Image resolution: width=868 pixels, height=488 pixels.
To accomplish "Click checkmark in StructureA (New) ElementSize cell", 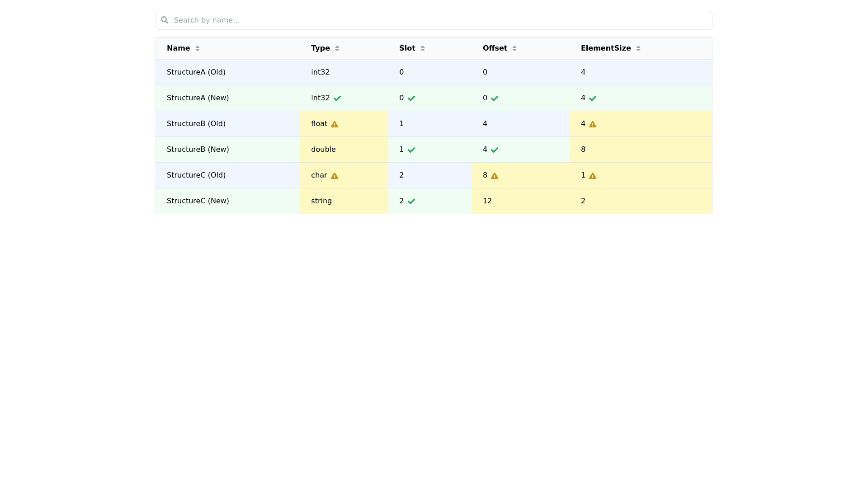I will [x=593, y=99].
